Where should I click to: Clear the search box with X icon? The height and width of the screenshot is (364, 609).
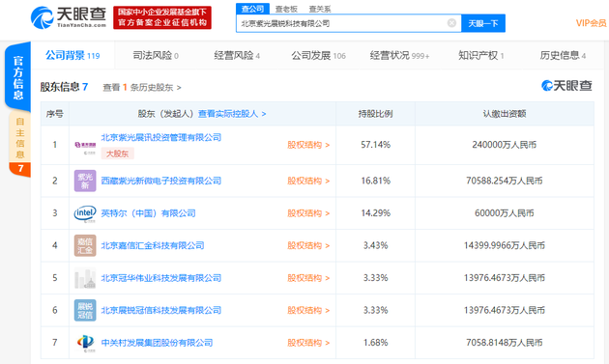click(x=451, y=23)
